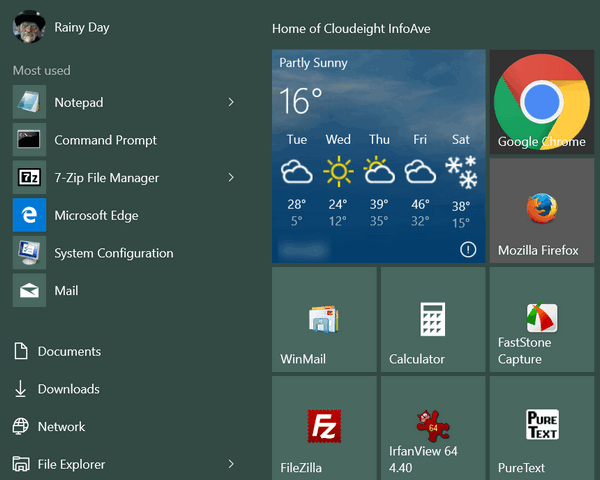600x480 pixels.
Task: Open the 7-Zip File Manager icon
Action: [29, 177]
